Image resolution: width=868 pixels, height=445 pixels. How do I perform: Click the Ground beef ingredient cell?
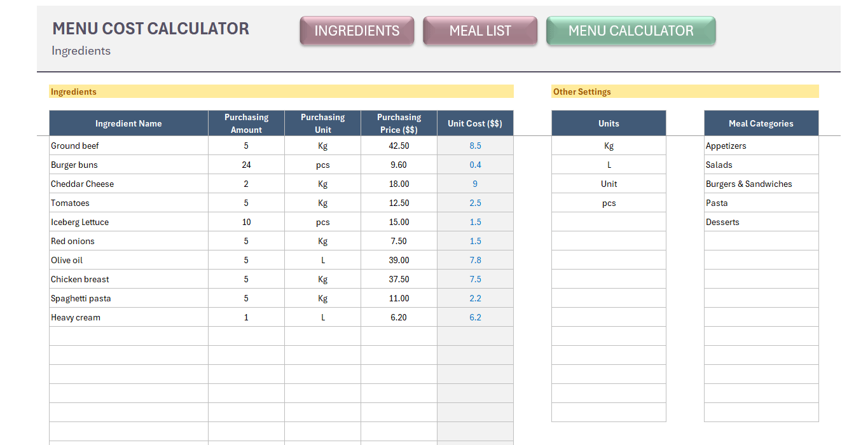pyautogui.click(x=128, y=146)
